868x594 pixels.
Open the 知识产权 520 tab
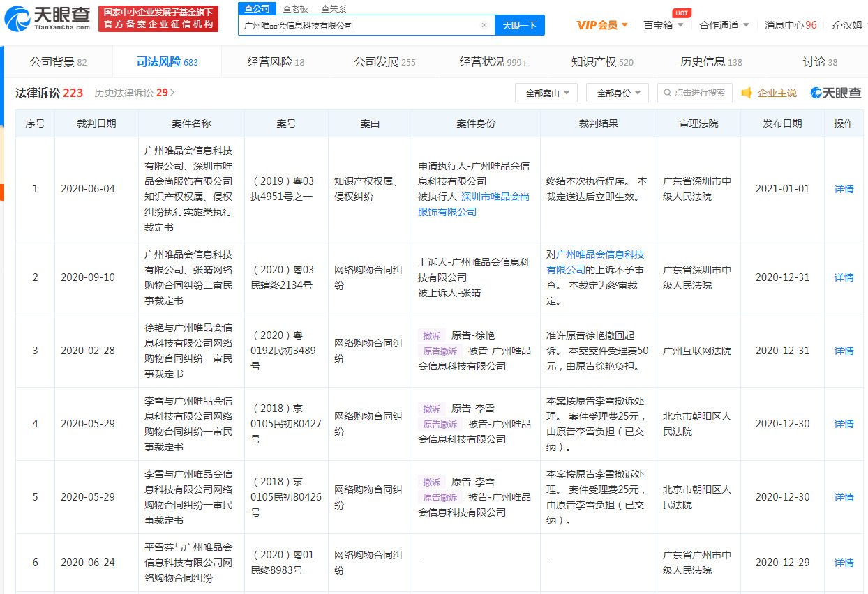pyautogui.click(x=602, y=62)
